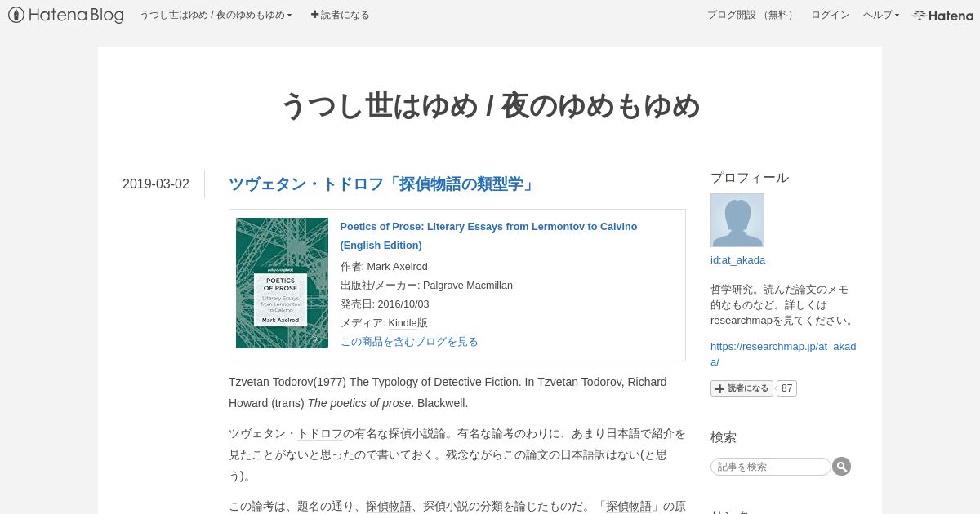Click the 作者: Mark Axelrod text
The width and height of the screenshot is (980, 514).
384,267
